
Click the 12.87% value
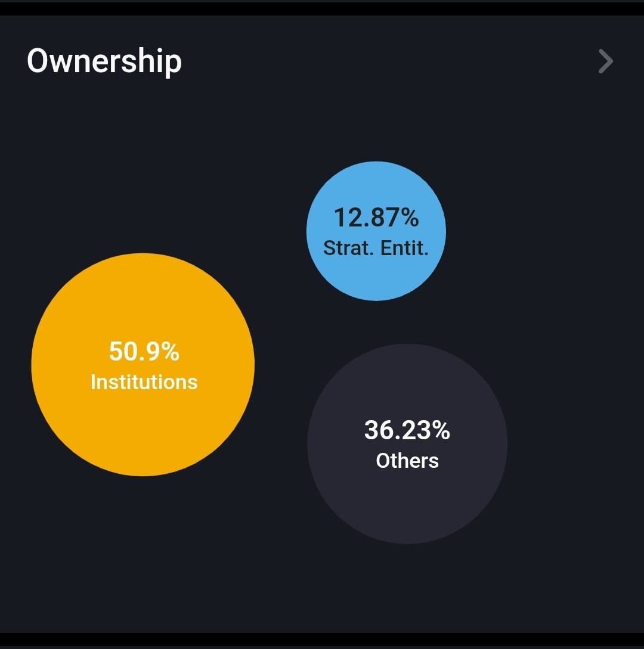(376, 218)
